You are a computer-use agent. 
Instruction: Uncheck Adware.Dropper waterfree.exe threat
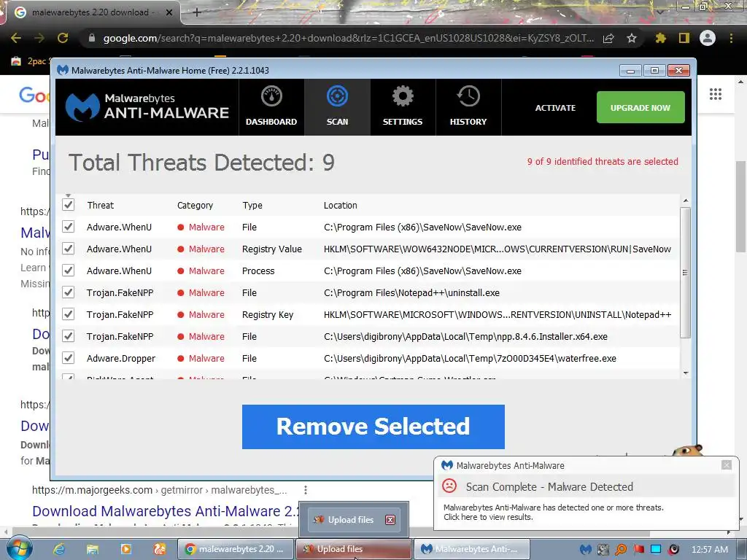(x=68, y=358)
